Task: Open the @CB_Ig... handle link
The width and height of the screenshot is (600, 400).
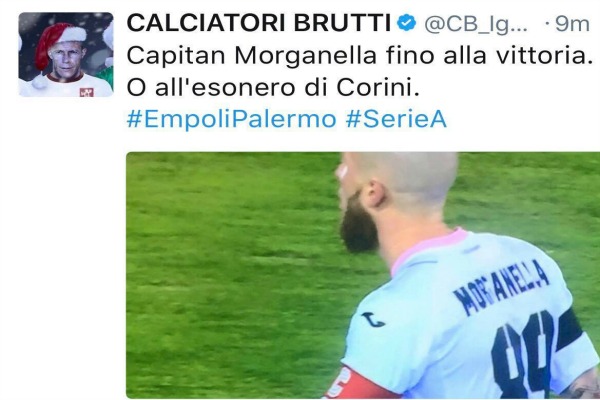Action: (476, 24)
